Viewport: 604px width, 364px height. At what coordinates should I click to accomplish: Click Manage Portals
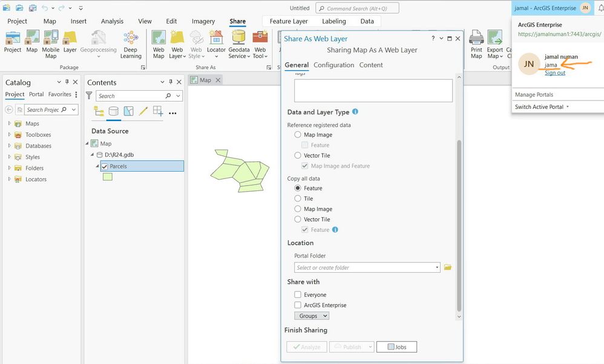[534, 95]
